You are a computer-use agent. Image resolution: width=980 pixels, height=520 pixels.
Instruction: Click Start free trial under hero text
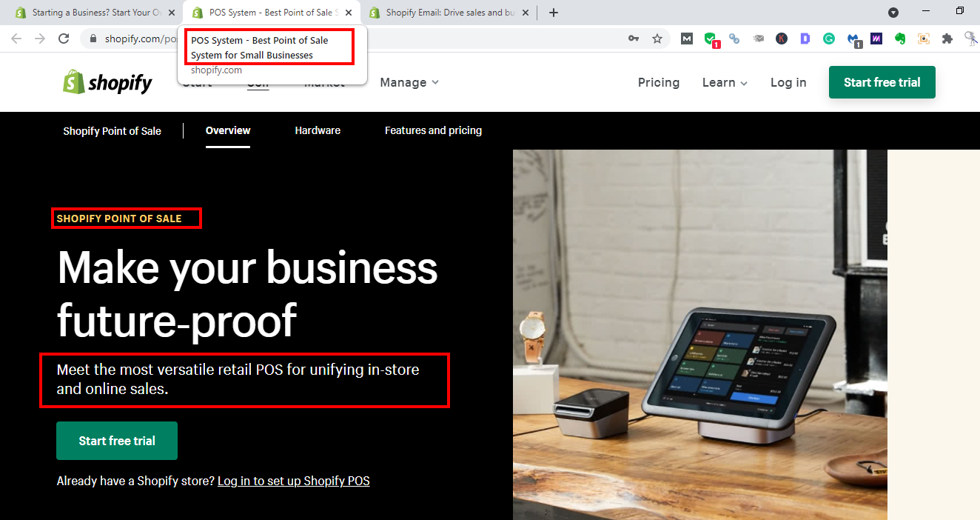tap(117, 441)
